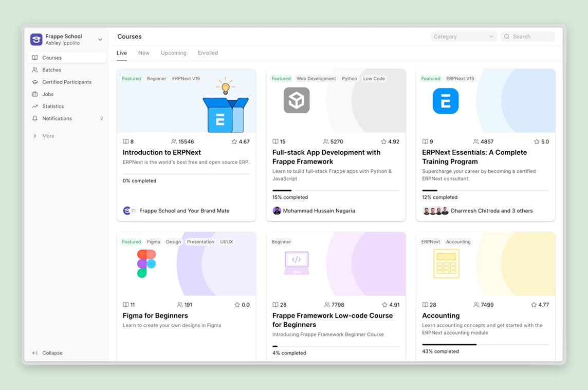Viewport: 588px width, 390px height.
Task: Click the Notifications bell icon
Action: [35, 118]
